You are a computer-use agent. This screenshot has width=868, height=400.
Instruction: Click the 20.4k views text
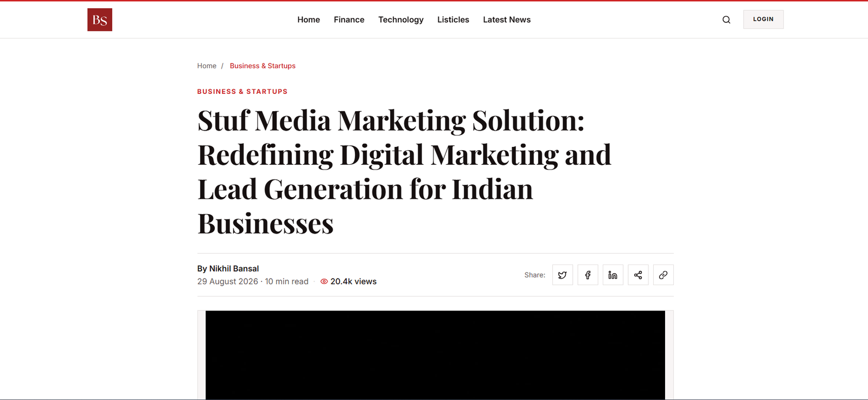pos(353,281)
